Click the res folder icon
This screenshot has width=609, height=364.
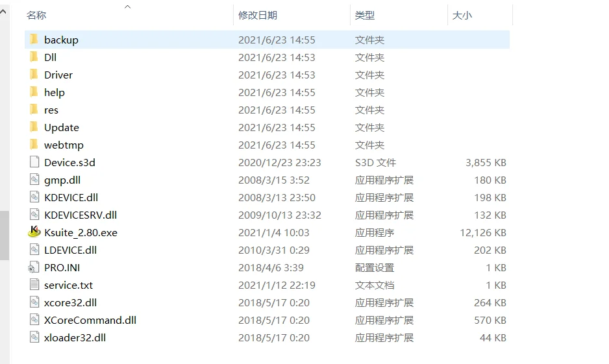pos(34,110)
